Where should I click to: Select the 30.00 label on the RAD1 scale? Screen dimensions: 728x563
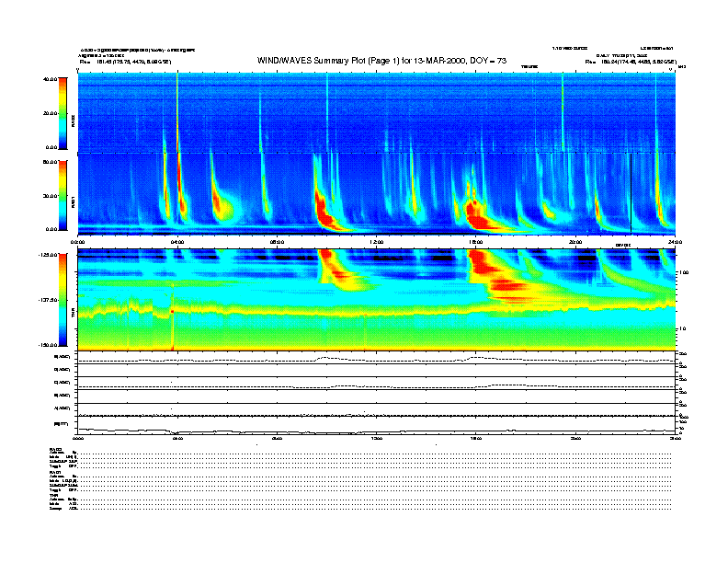[x=51, y=196]
